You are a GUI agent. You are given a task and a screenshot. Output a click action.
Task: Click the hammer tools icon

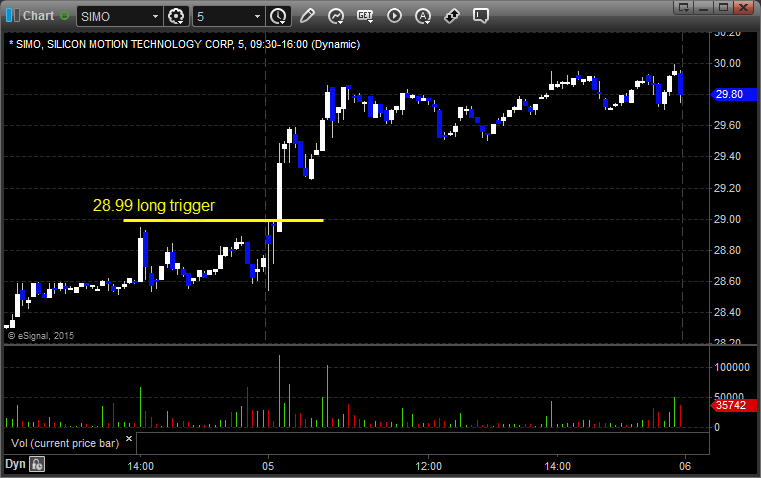[452, 16]
